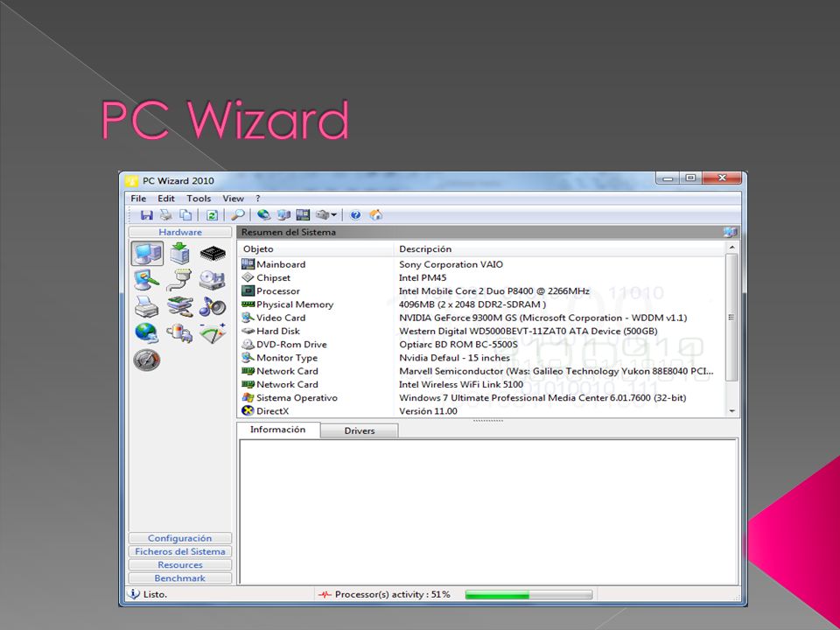Select the stacked Devices cards icon
The height and width of the screenshot is (630, 840).
coord(180,306)
